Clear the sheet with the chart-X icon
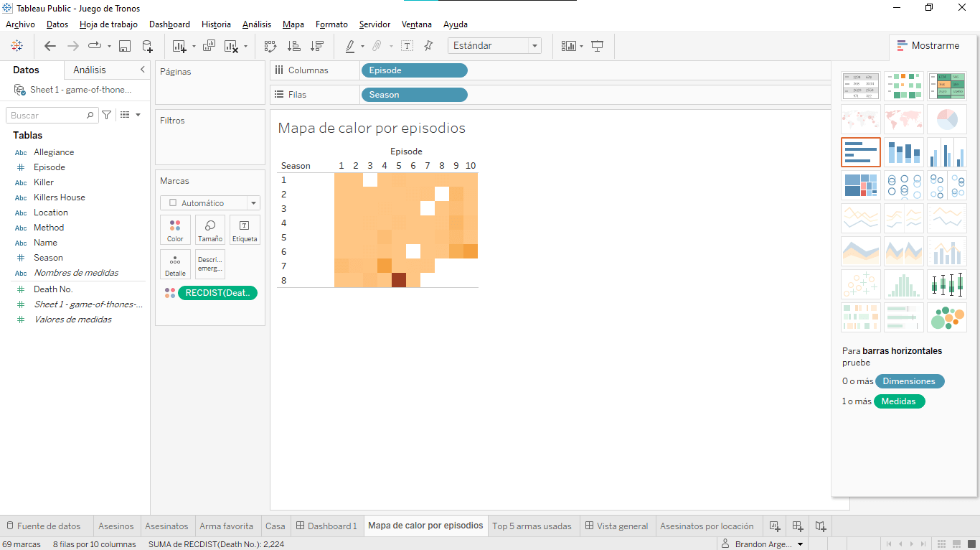 231,46
